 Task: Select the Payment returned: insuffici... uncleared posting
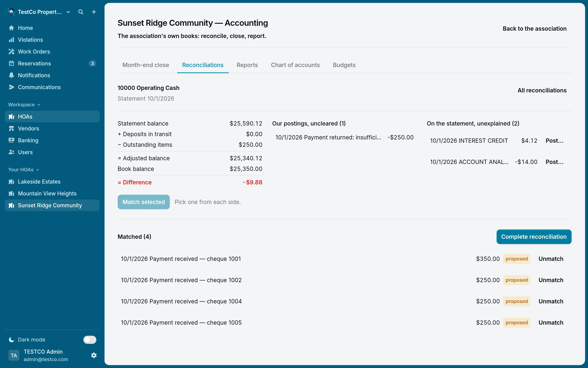coord(345,137)
